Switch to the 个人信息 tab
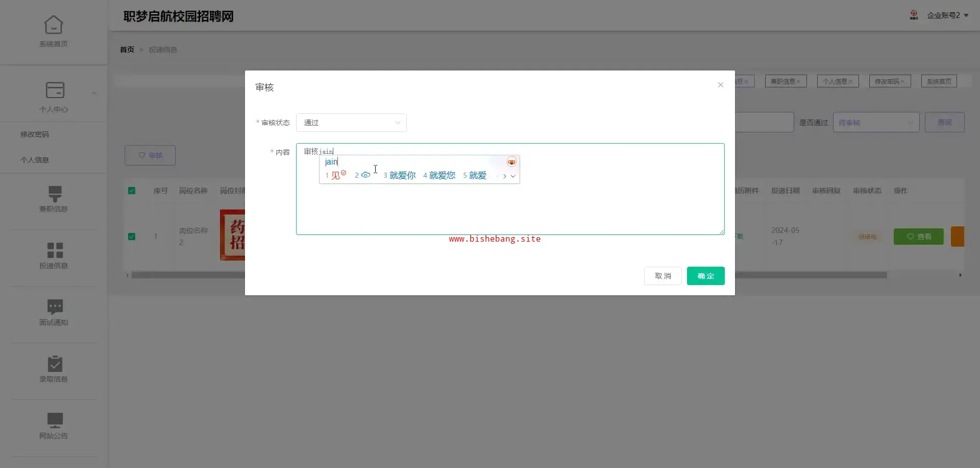Image resolution: width=980 pixels, height=468 pixels. (x=838, y=81)
